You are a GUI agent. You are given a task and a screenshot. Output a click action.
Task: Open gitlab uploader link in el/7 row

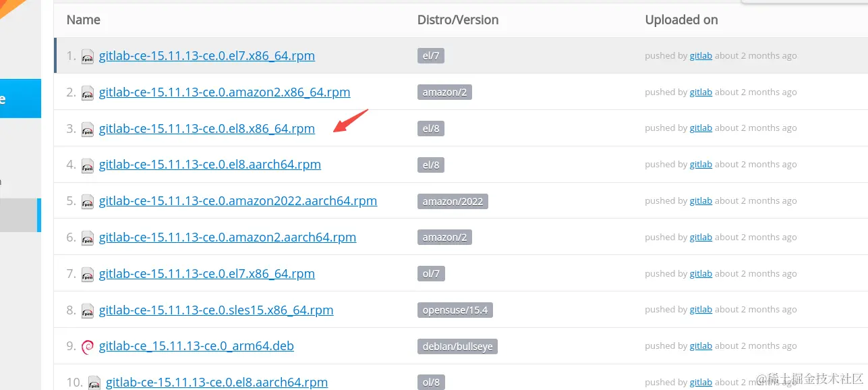click(701, 56)
